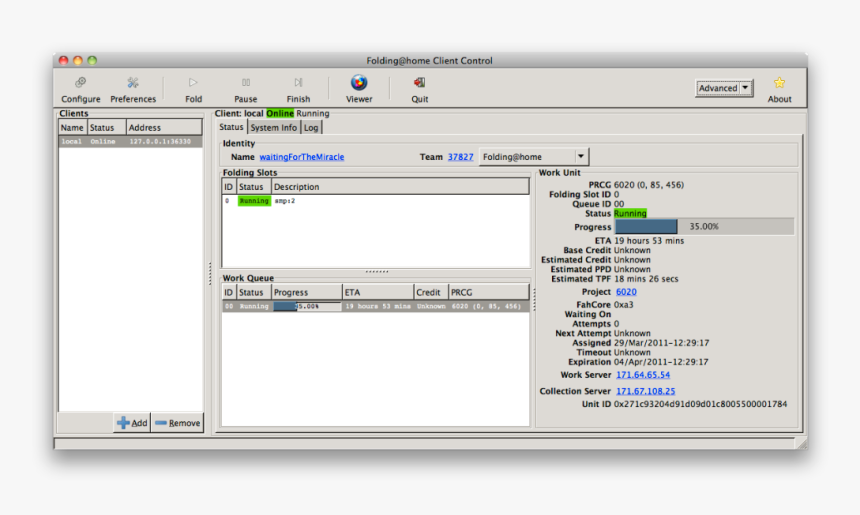Click the FahCore value 0xa3
The width and height of the screenshot is (860, 515).
pos(624,304)
